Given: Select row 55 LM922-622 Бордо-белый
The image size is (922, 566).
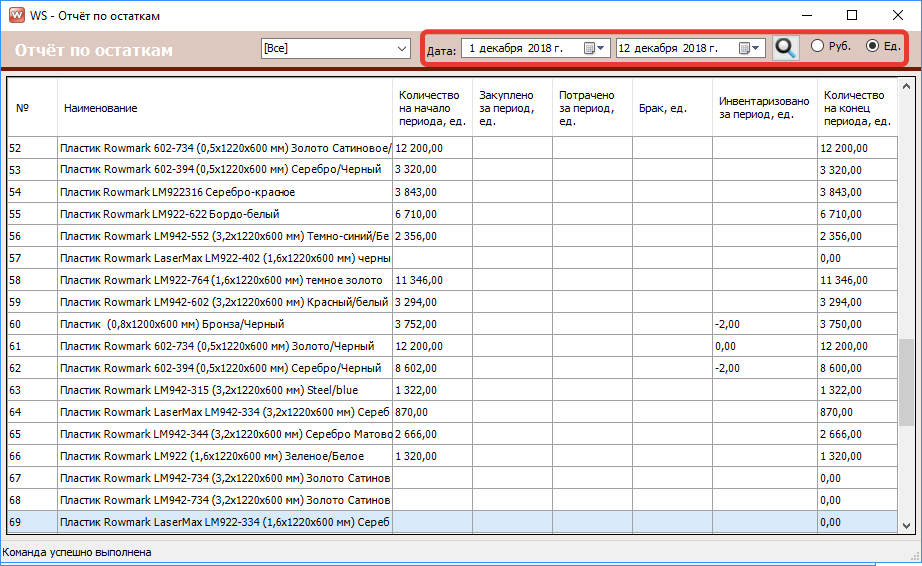Looking at the screenshot, I should coord(453,214).
